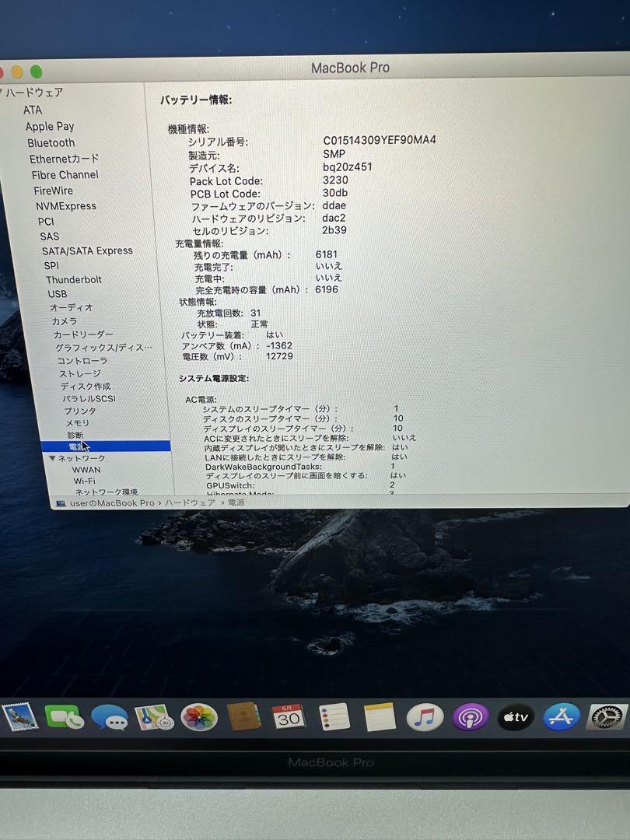
Task: Select カードリーダー in the sidebar
Action: 83,334
